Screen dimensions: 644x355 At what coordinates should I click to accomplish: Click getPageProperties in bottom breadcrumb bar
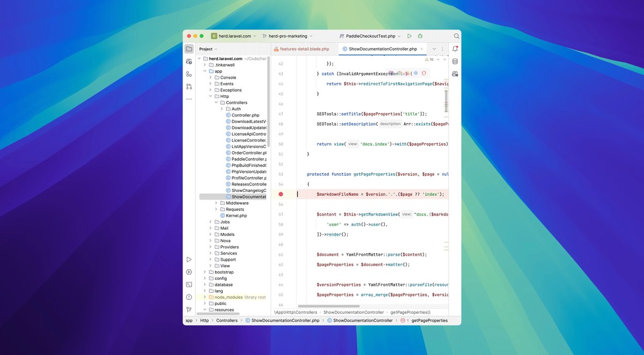click(x=429, y=321)
